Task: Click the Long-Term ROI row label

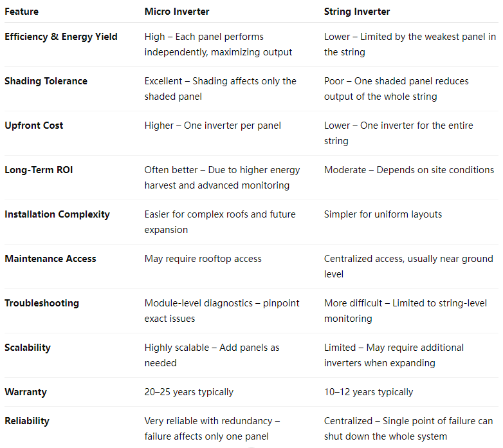Action: (x=39, y=170)
